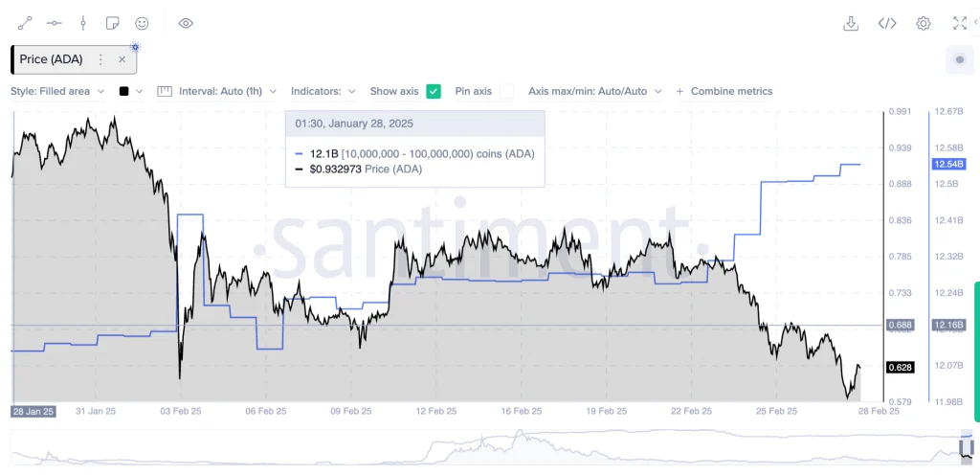The width and height of the screenshot is (980, 475).
Task: Open the black color swatch picker
Action: click(130, 91)
